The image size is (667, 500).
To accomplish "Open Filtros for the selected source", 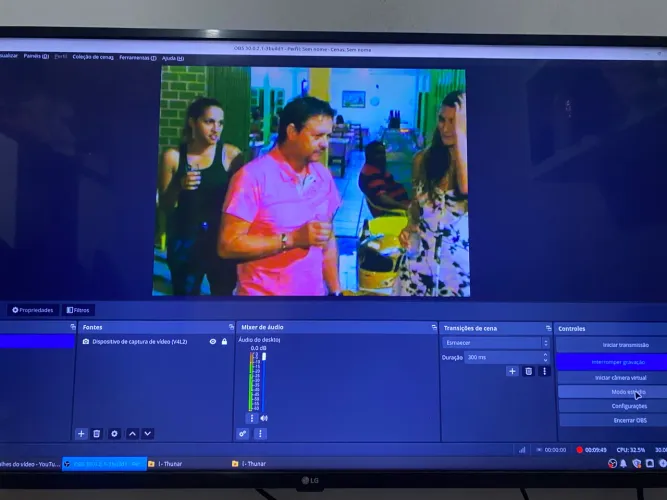I will [x=78, y=310].
